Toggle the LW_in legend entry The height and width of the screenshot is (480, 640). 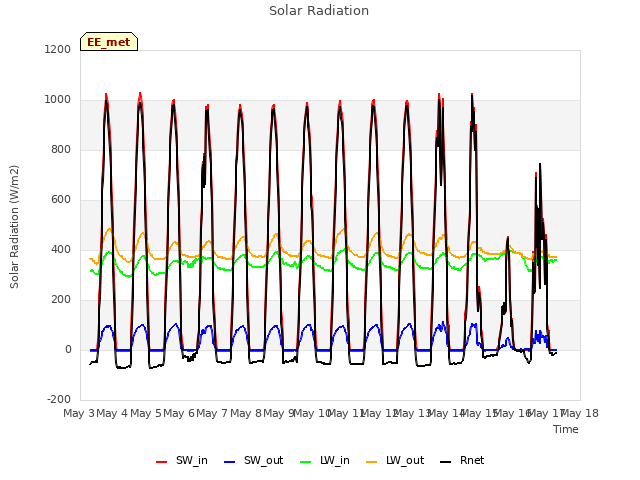(x=325, y=461)
